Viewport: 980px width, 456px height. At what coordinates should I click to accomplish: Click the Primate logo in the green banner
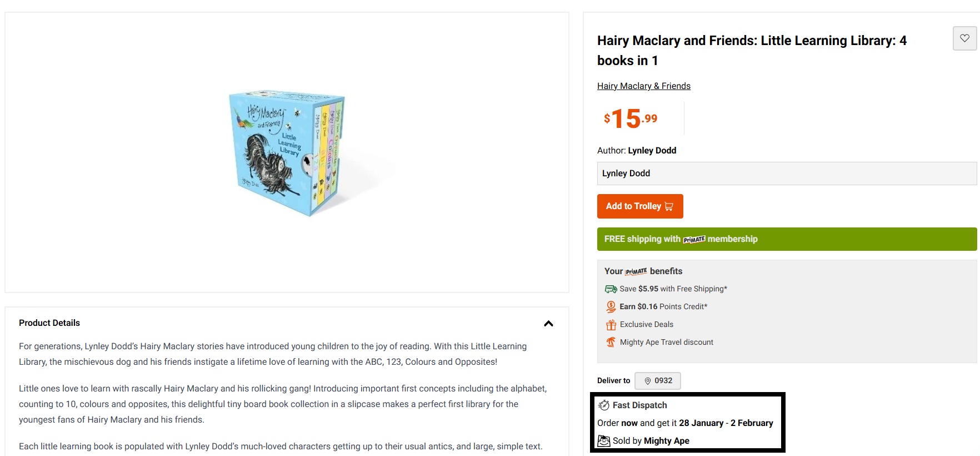click(695, 239)
